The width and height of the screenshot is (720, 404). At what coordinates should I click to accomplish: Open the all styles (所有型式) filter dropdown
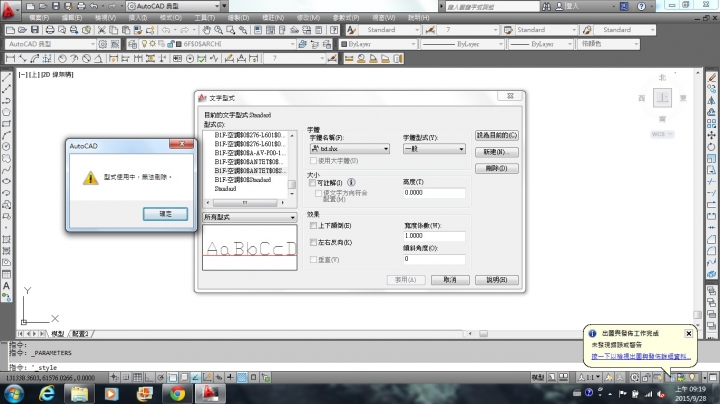(249, 217)
